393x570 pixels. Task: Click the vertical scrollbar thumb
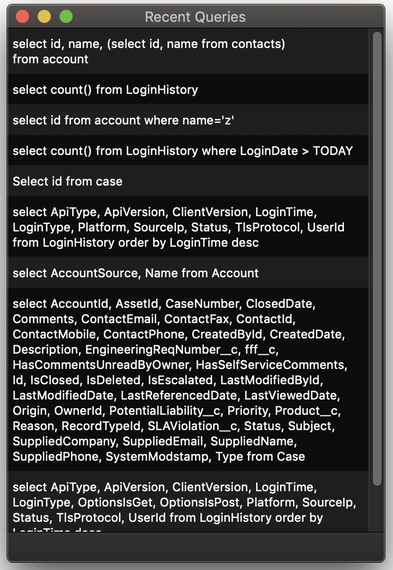point(377,258)
